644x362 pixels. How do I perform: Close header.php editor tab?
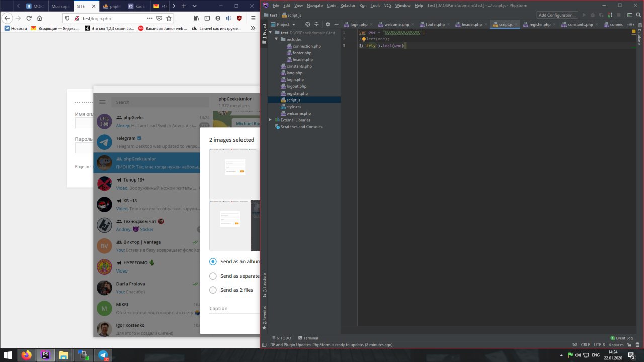click(487, 24)
